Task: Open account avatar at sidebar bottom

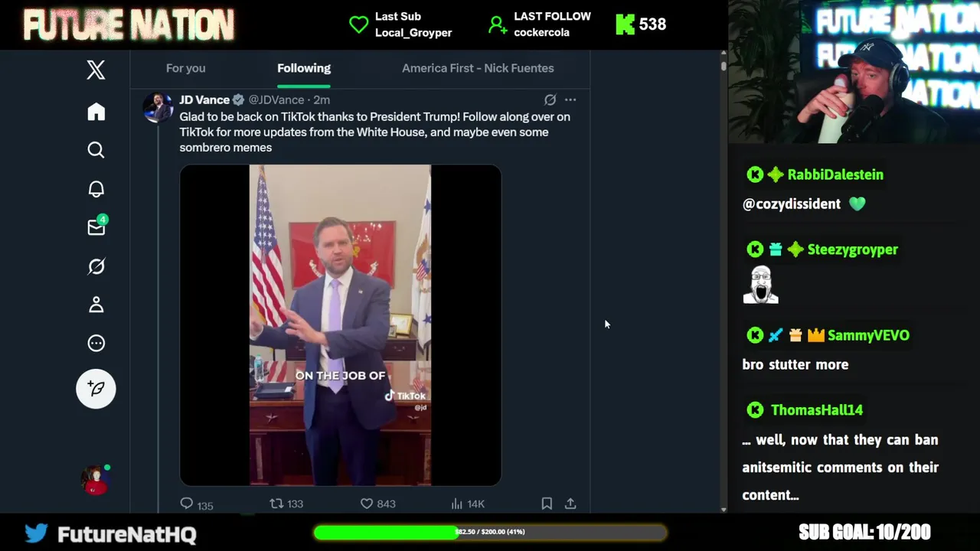Action: (x=96, y=479)
